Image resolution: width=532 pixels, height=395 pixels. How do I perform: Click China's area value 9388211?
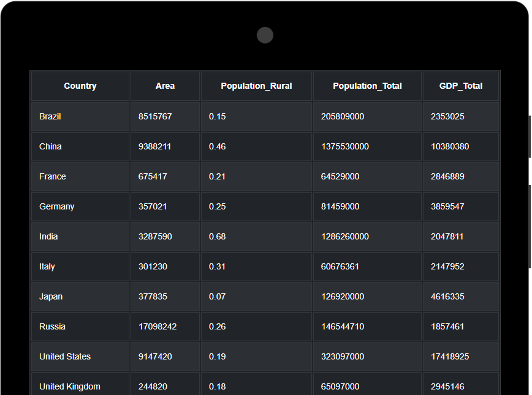[158, 146]
